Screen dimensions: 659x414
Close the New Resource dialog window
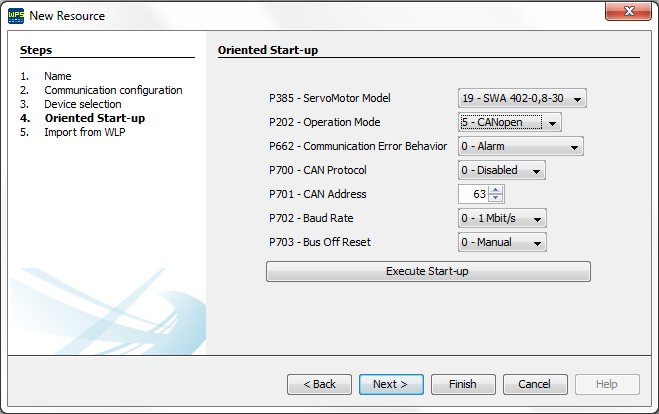[x=630, y=12]
